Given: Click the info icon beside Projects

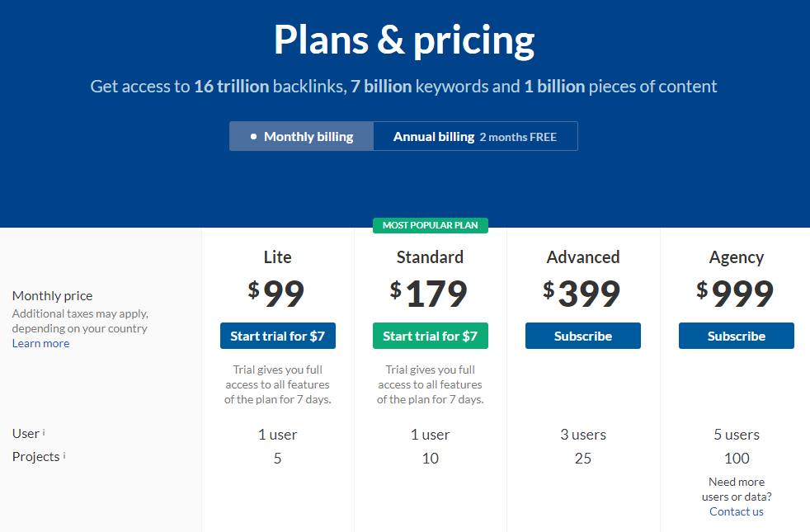Looking at the screenshot, I should tap(64, 455).
